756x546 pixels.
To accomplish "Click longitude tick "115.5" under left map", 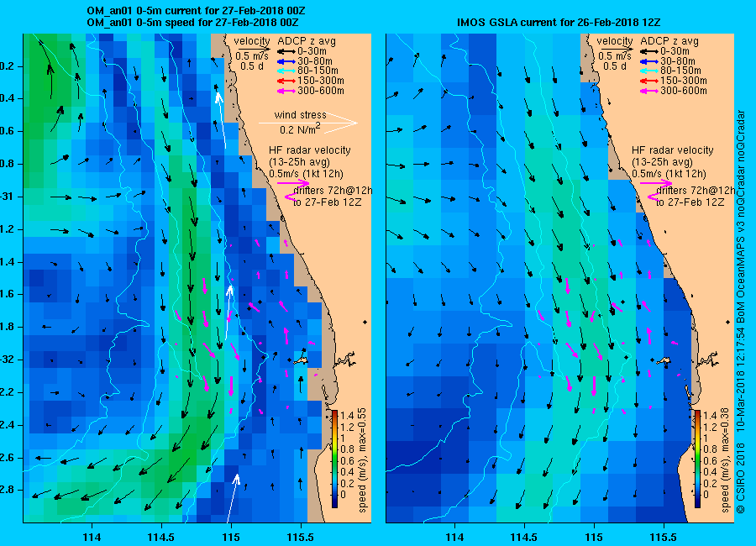I will pos(301,537).
